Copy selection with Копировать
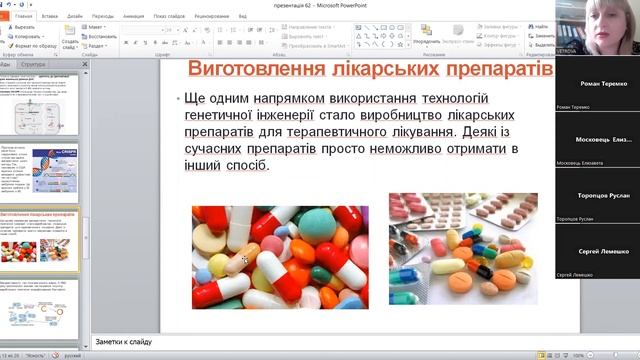Image resolution: width=640 pixels, height=360 pixels. click(26, 36)
